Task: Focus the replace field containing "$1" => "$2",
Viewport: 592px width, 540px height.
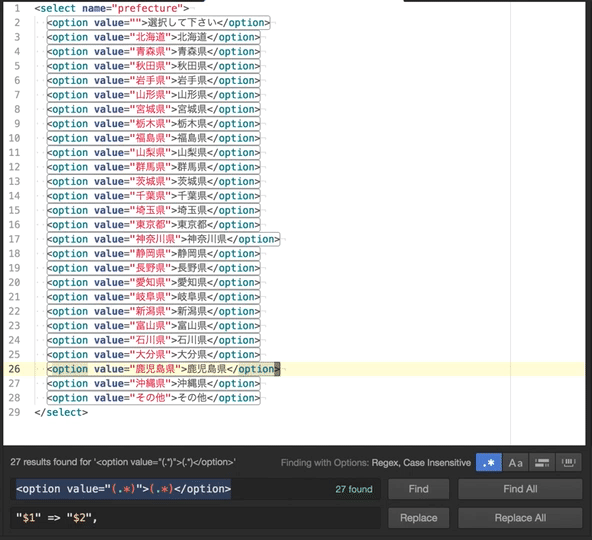Action: tap(196, 518)
